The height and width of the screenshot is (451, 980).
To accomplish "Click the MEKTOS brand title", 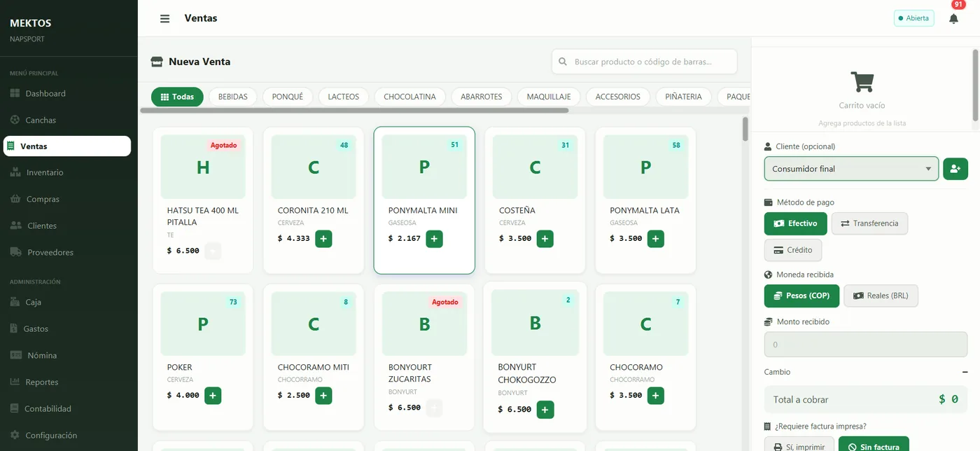I will pos(30,23).
